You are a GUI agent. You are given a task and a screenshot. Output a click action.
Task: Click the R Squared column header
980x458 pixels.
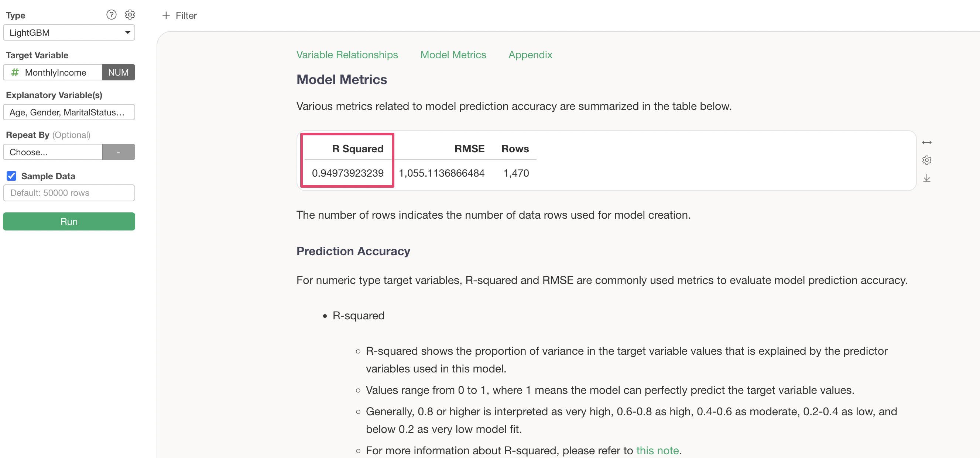pyautogui.click(x=357, y=149)
